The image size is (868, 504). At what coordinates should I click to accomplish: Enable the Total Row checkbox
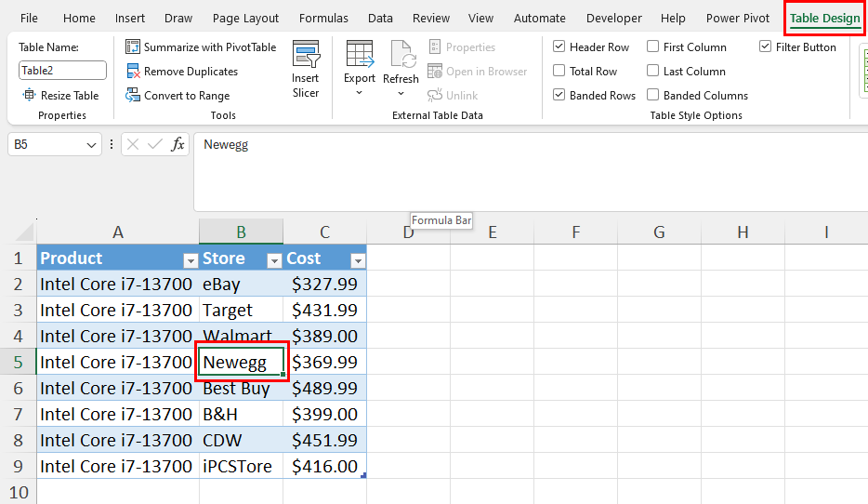[x=559, y=71]
